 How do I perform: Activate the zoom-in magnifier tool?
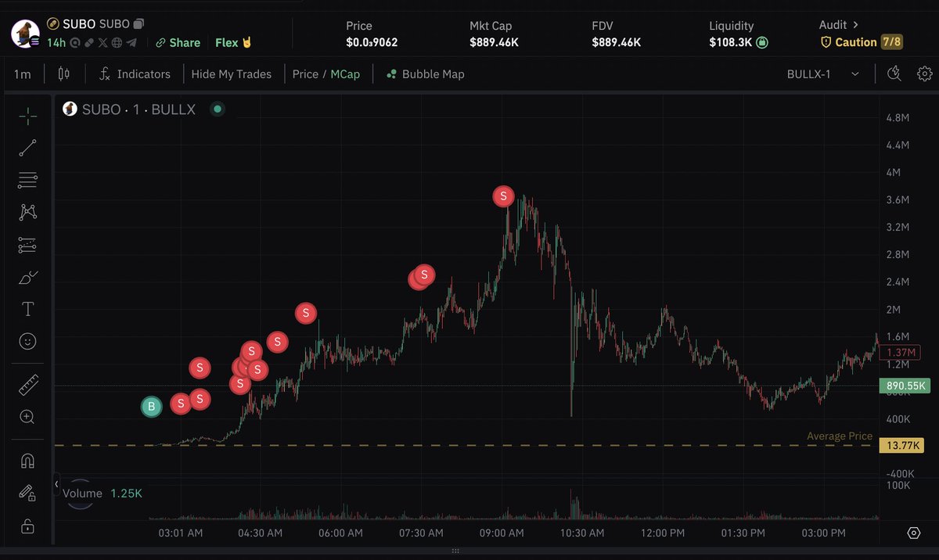point(27,417)
